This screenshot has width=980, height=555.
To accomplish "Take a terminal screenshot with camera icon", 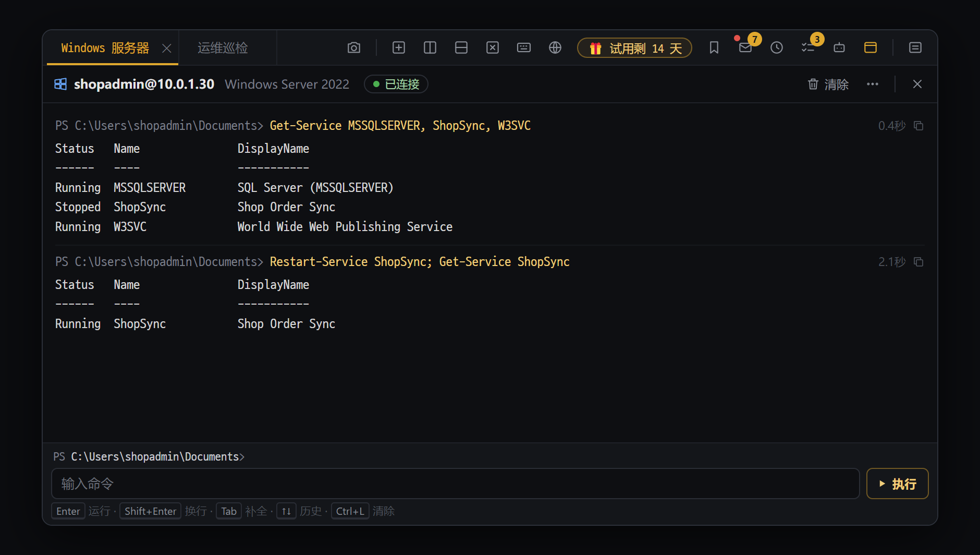I will click(354, 48).
